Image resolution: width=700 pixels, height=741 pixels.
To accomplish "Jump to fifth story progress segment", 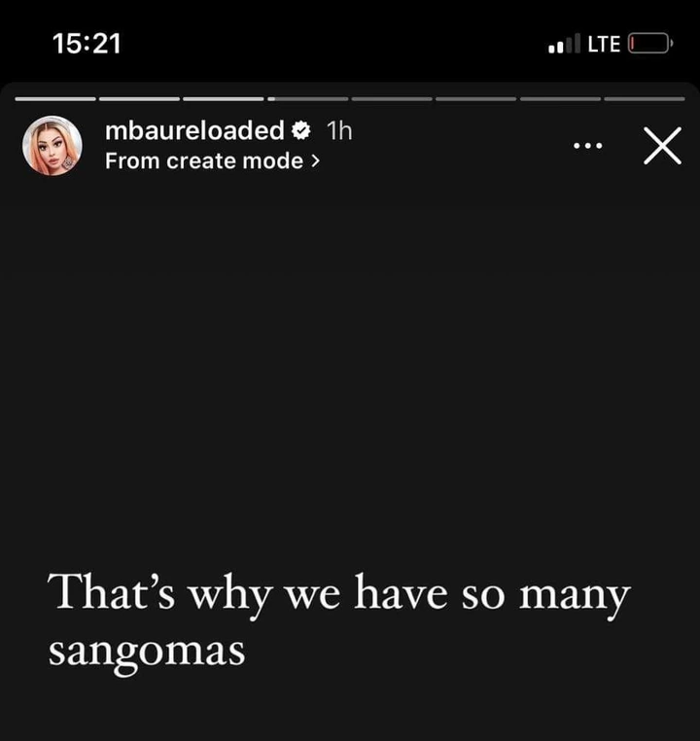I will pos(392,99).
